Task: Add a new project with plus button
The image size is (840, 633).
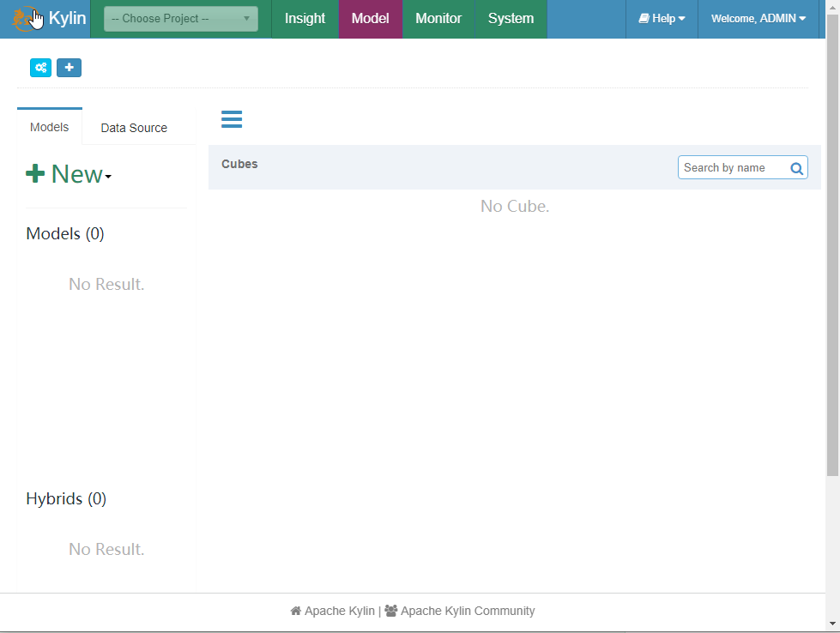Action: (x=69, y=68)
